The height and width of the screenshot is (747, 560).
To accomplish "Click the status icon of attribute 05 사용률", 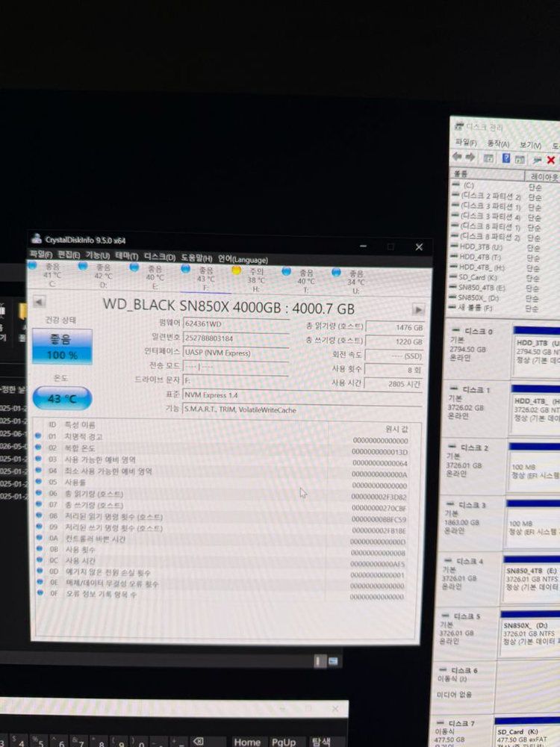I will pos(38,481).
